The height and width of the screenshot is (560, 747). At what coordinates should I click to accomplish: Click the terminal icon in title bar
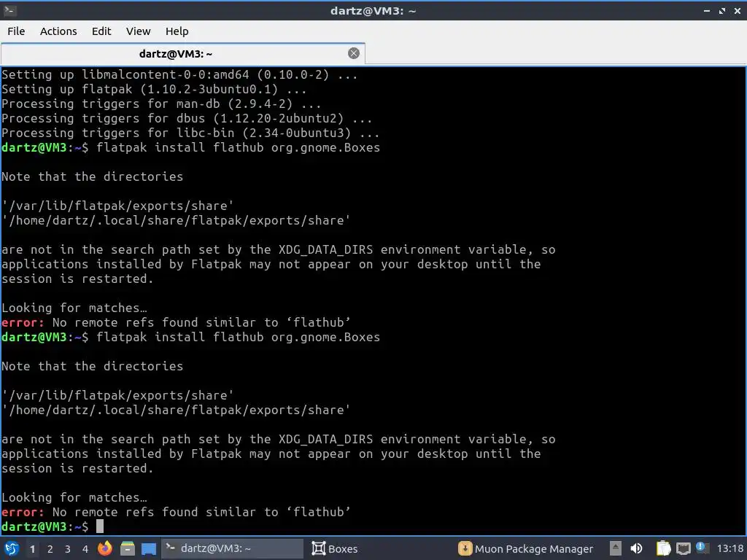pyautogui.click(x=9, y=10)
